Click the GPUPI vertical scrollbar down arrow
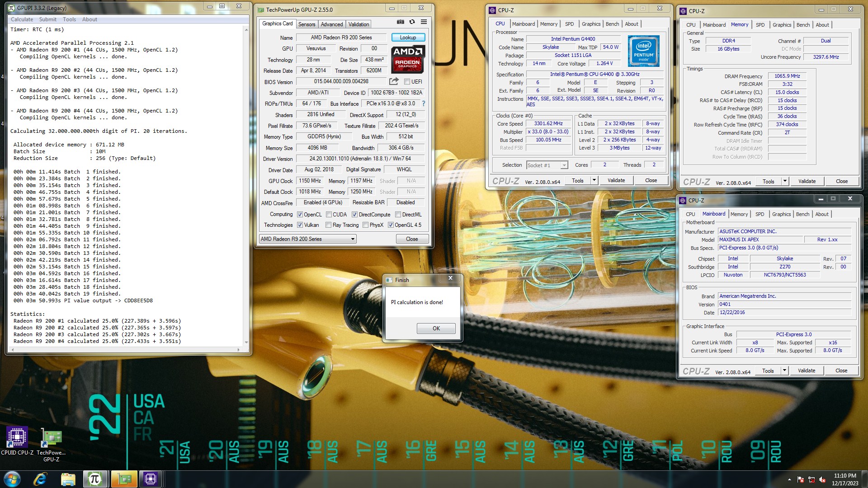Viewport: 868px width, 488px height. [246, 343]
